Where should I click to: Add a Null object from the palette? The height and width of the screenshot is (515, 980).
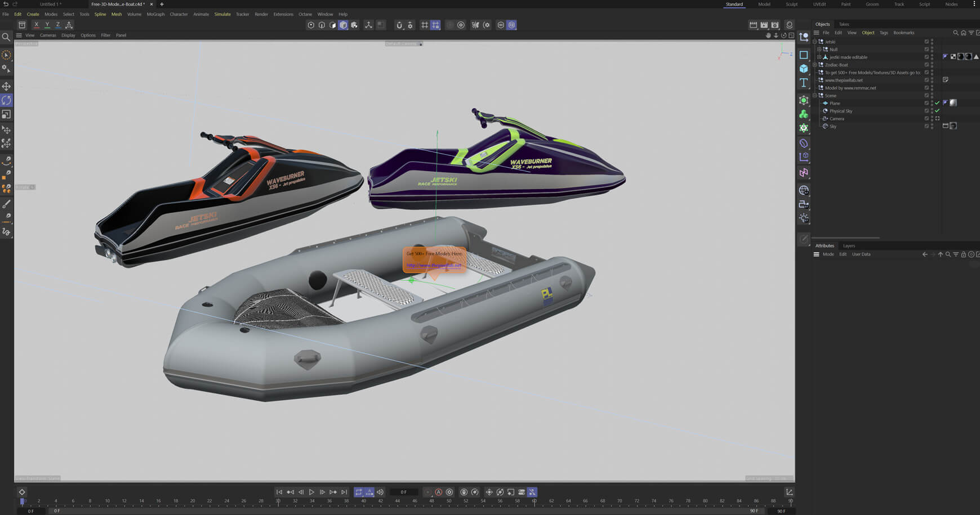point(804,37)
